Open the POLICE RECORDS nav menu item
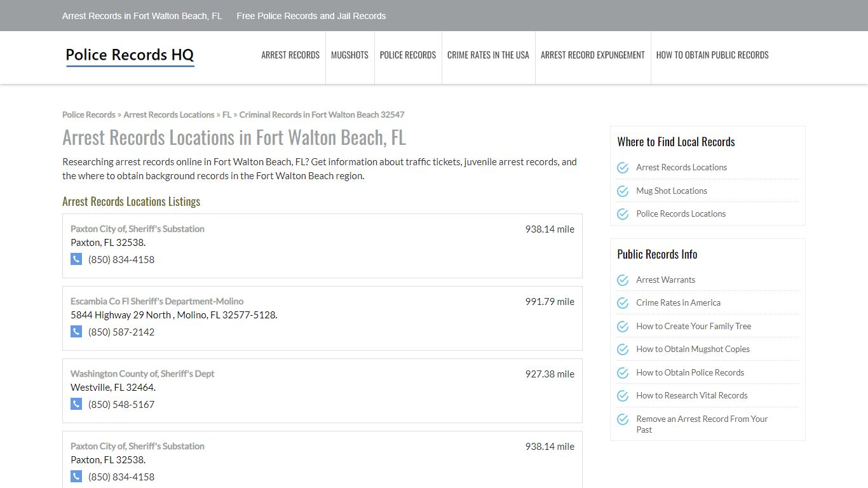The image size is (868, 488). pos(408,55)
